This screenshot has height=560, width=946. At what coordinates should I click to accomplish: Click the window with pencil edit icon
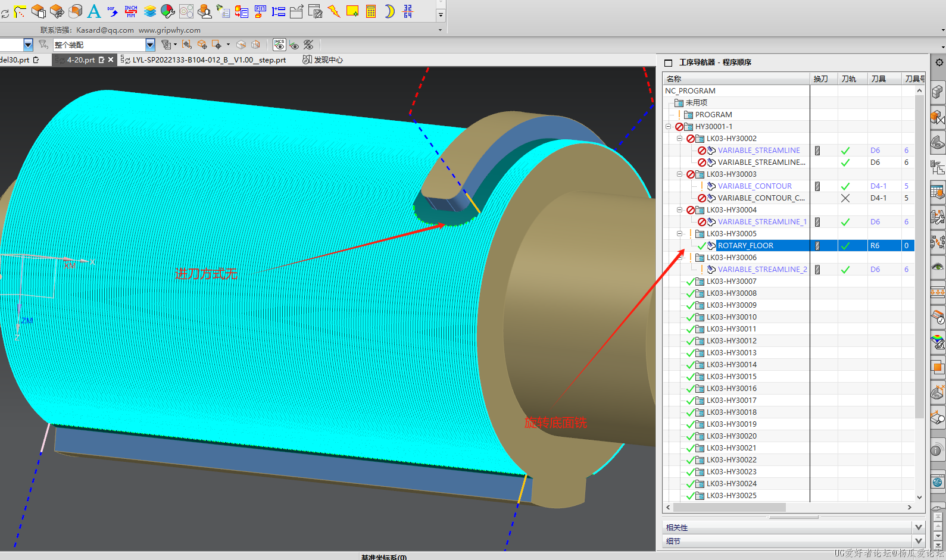tap(316, 11)
